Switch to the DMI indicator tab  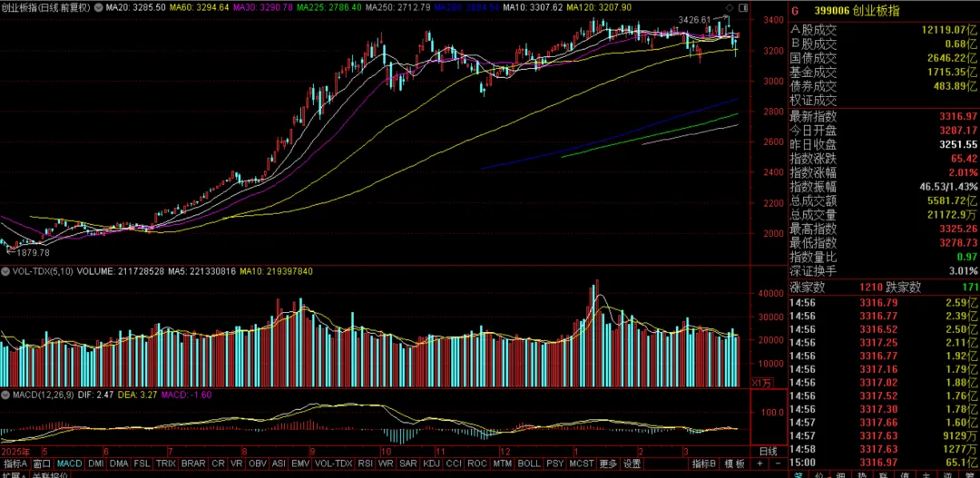[95, 463]
